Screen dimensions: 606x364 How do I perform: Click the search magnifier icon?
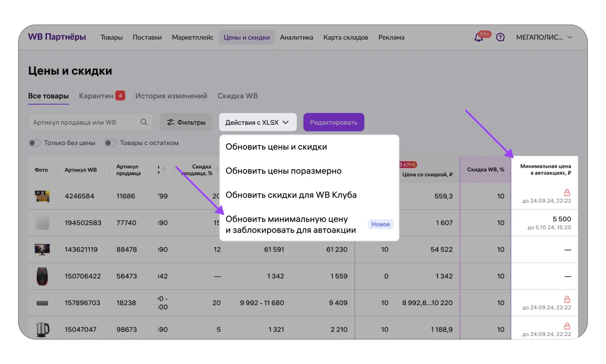coord(144,122)
